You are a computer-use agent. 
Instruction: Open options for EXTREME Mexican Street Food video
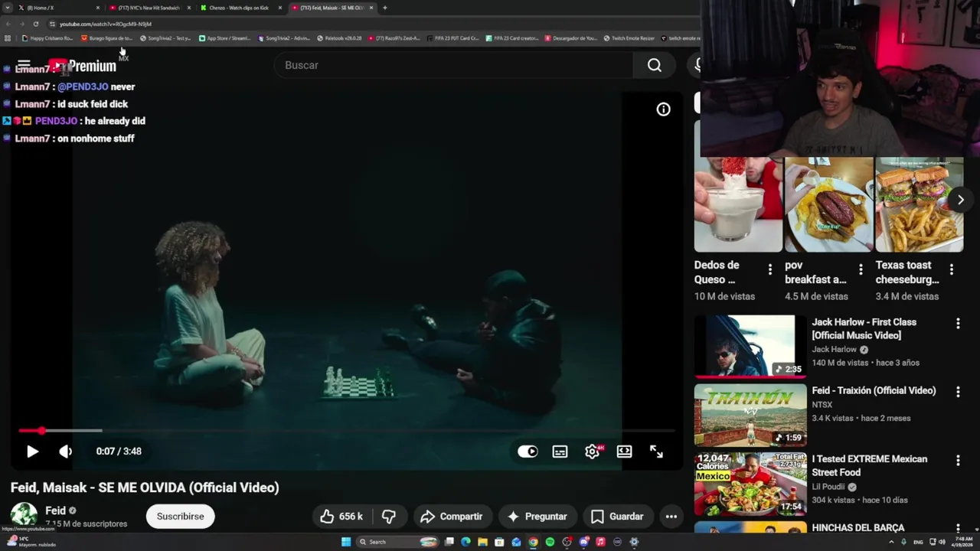tap(958, 461)
